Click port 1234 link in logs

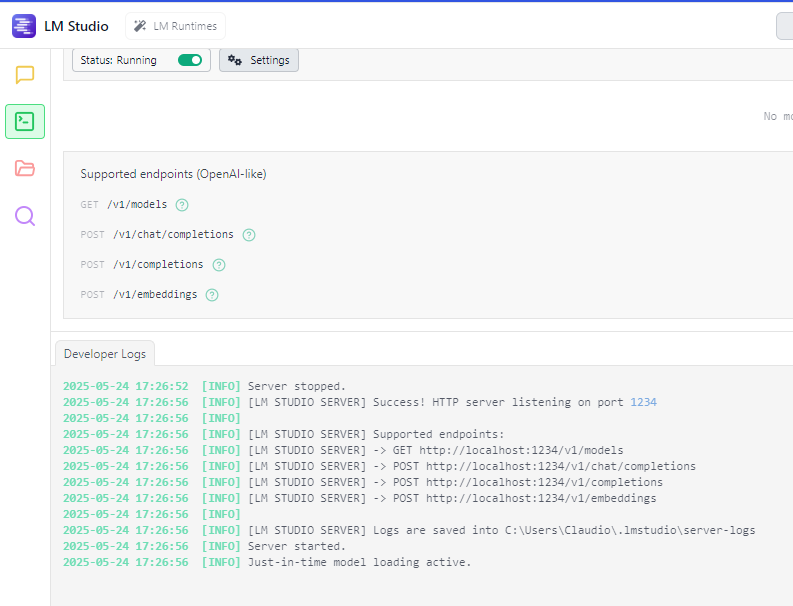(643, 402)
